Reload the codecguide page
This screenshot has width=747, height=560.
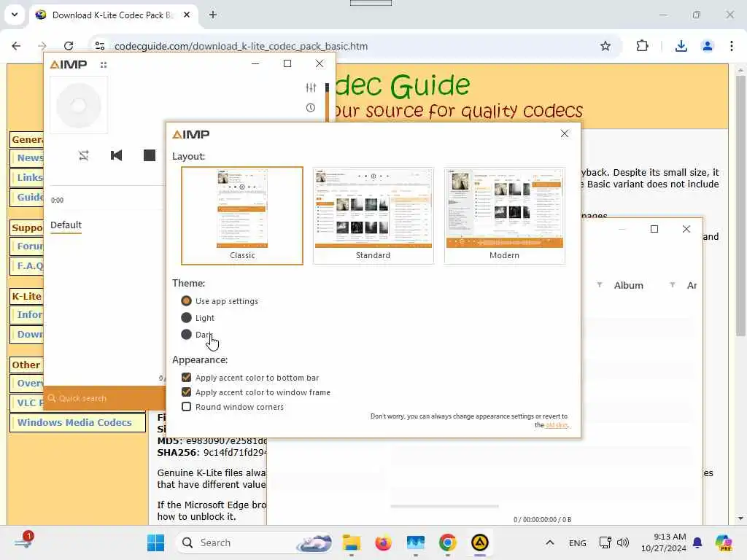69,46
